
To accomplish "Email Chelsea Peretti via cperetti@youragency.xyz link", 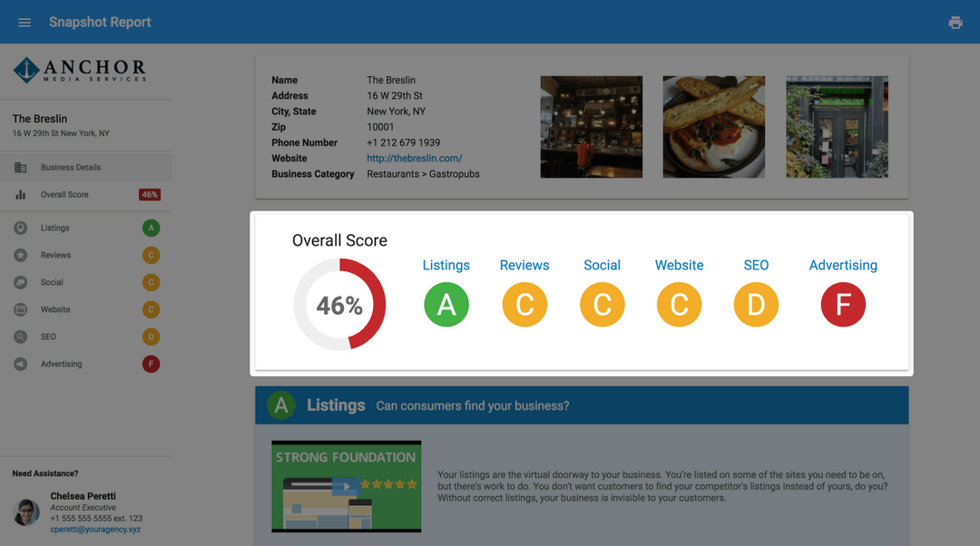I will [x=94, y=529].
